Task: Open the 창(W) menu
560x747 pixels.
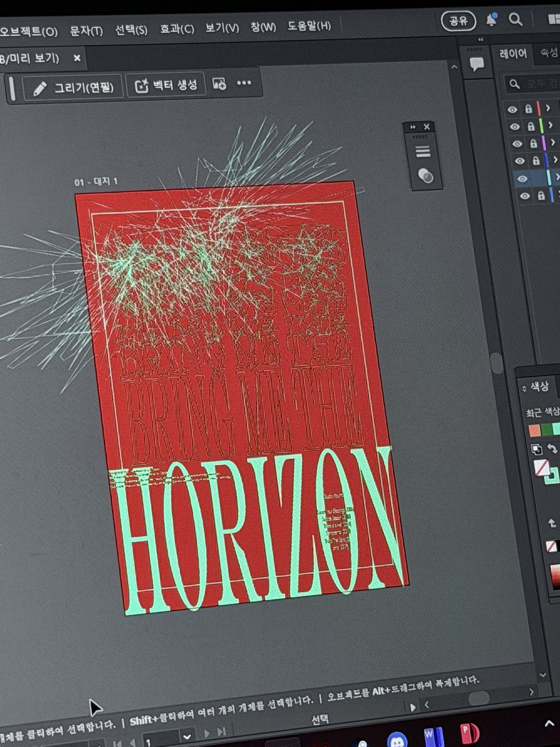Action: pyautogui.click(x=263, y=27)
